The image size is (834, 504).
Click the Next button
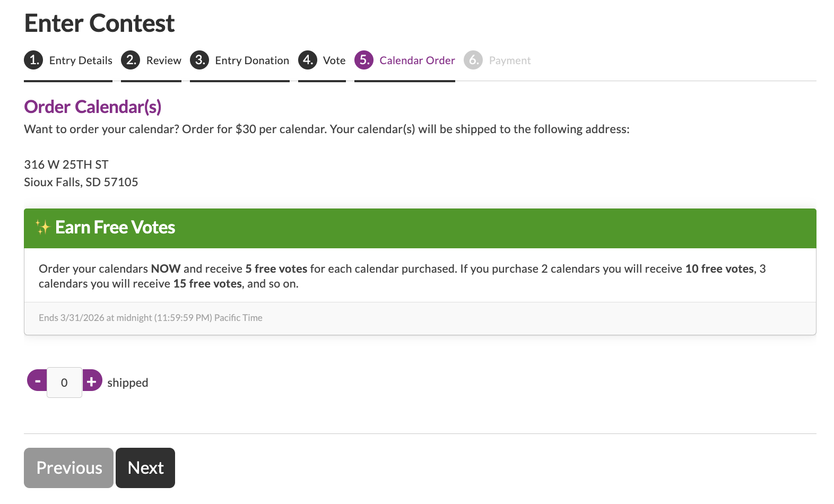pos(145,468)
